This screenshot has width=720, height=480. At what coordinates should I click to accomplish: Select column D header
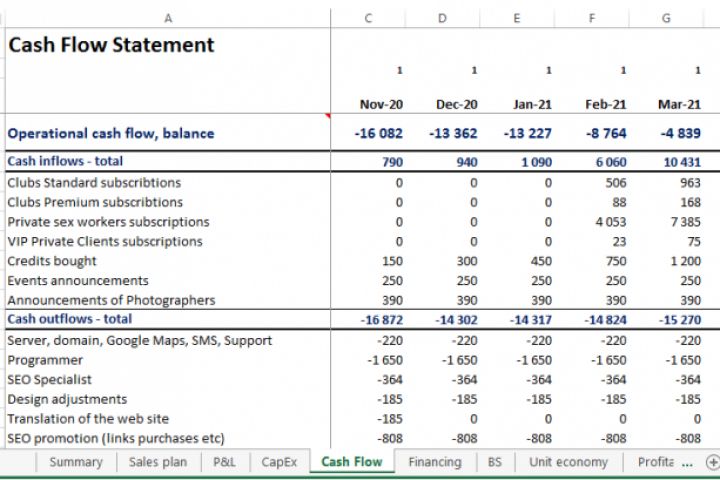442,18
